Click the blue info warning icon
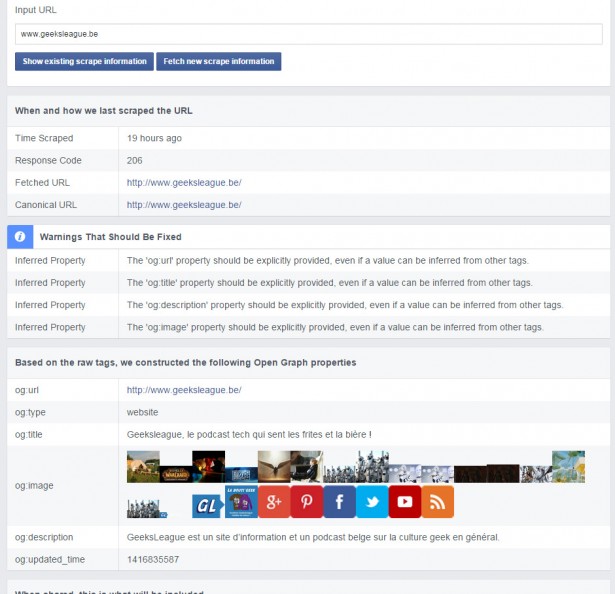Image resolution: width=615 pixels, height=594 pixels. 21,237
